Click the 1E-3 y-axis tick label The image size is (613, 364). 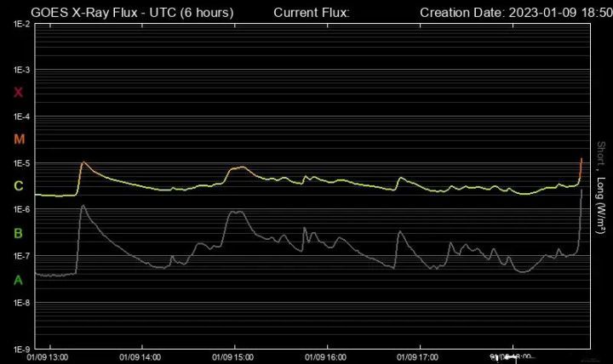pyautogui.click(x=21, y=70)
